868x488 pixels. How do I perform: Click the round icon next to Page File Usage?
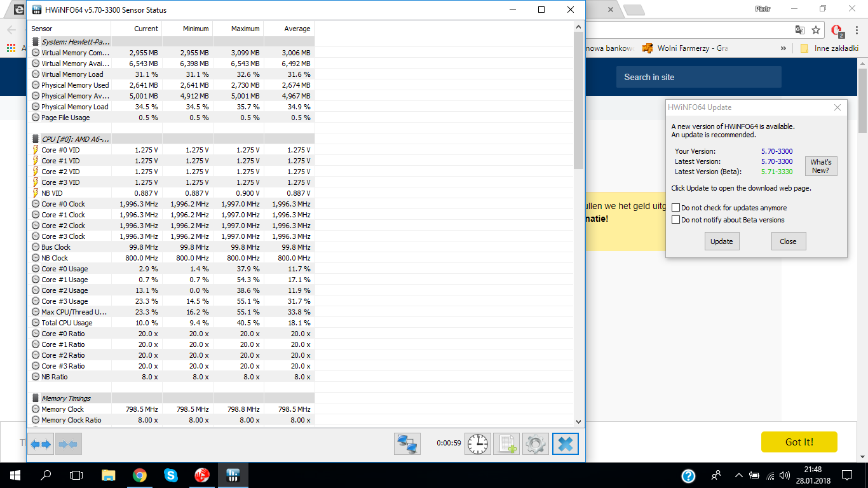(x=36, y=118)
